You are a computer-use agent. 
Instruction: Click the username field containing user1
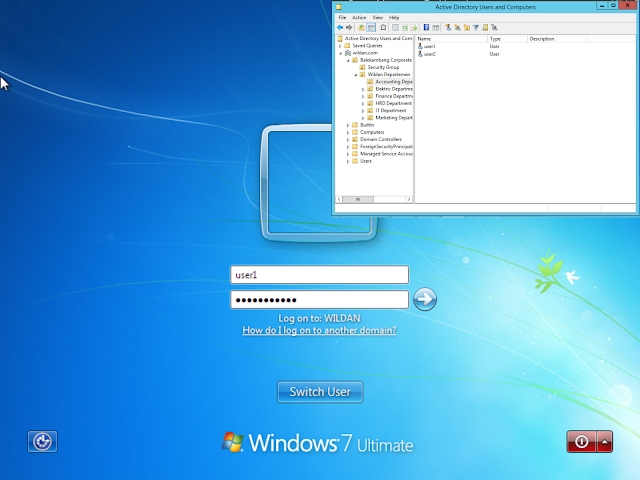coord(319,275)
